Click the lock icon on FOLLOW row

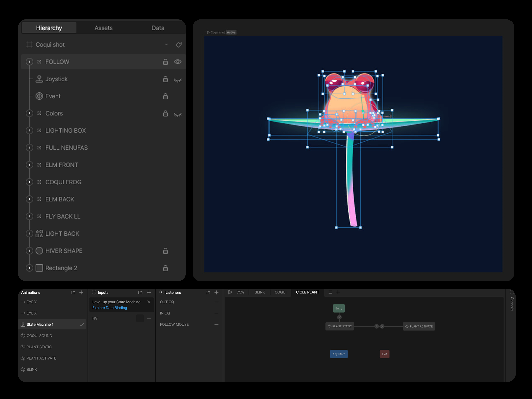pos(165,62)
